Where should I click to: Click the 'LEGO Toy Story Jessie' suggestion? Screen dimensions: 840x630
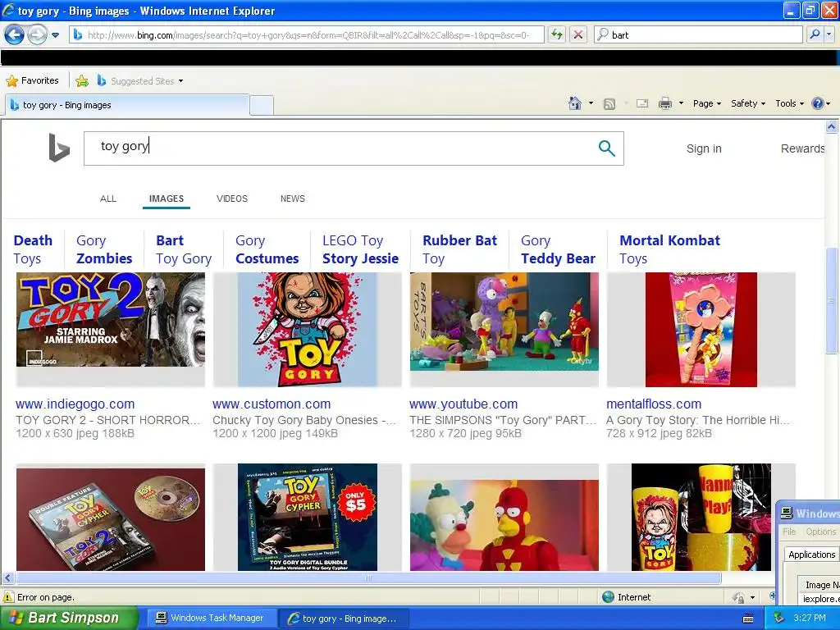[361, 249]
